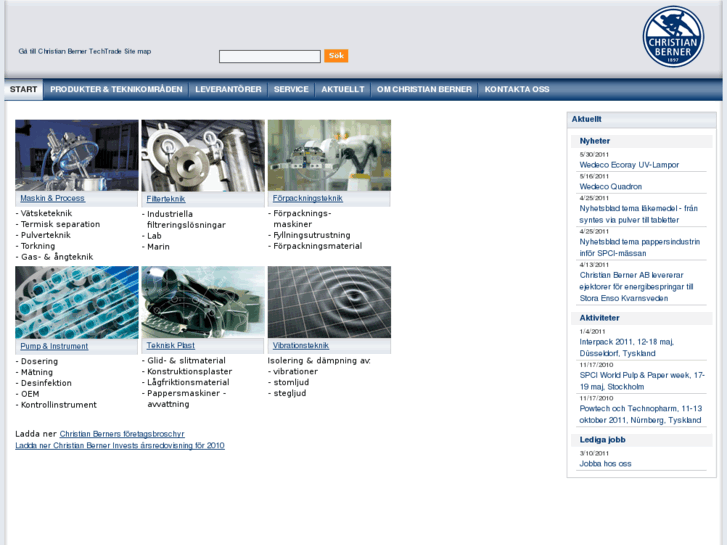Click the Förpackningsmaterial list entry

pos(318,246)
